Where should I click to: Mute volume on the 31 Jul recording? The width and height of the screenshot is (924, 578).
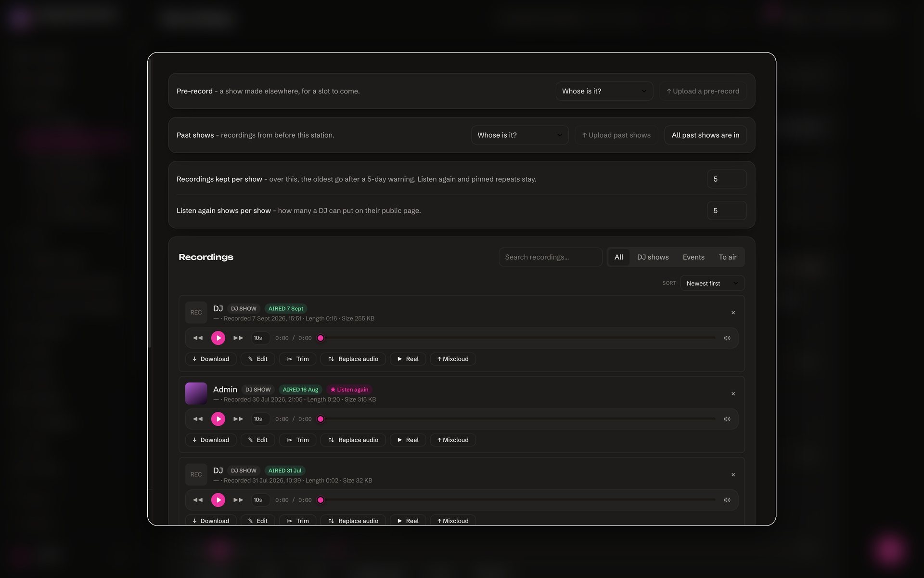727,500
